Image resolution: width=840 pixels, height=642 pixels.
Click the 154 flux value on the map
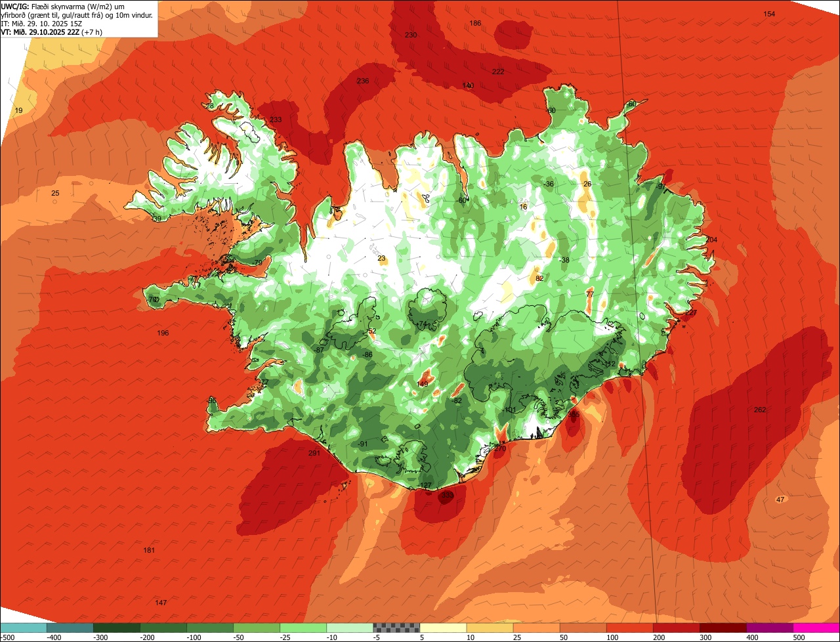coord(769,14)
